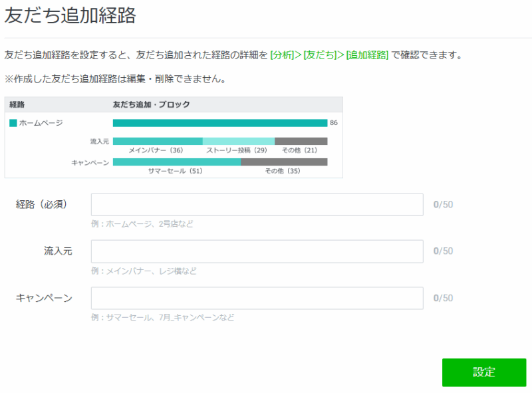The height and width of the screenshot is (393, 532).
Task: Click the 経路（必須） field label
Action: click(41, 204)
